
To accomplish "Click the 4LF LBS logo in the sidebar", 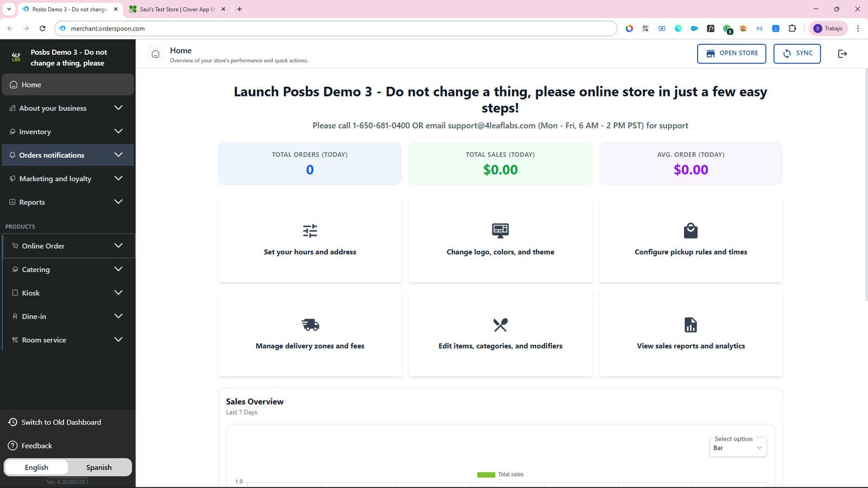I will (16, 57).
